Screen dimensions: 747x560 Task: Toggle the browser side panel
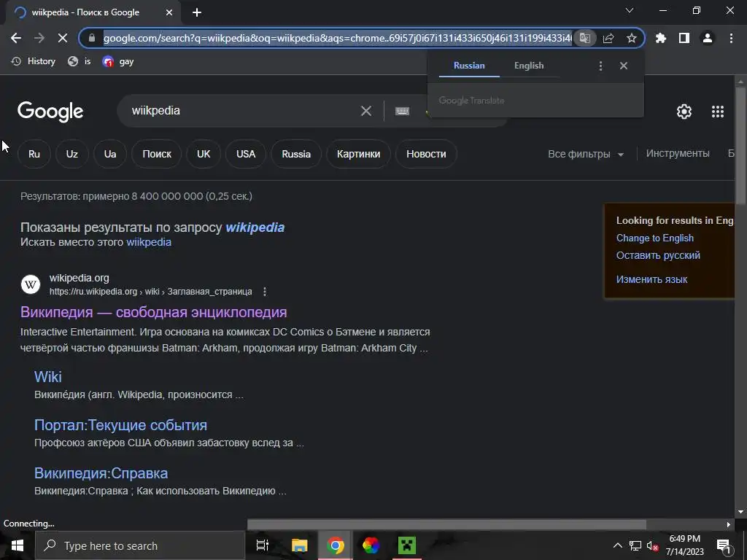[684, 38]
